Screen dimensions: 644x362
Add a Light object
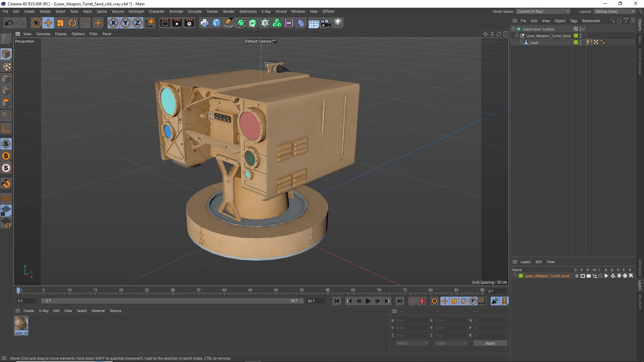tap(338, 23)
